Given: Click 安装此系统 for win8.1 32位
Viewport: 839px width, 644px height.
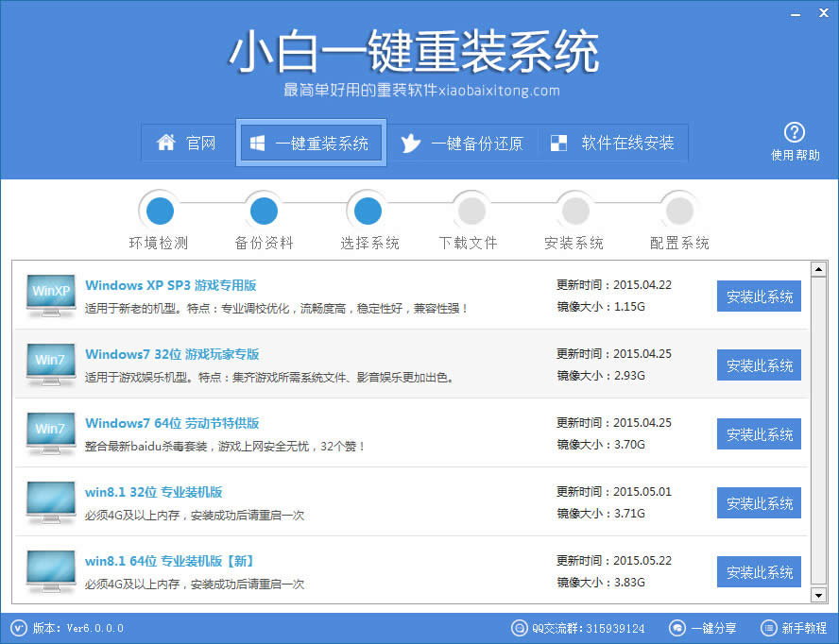Looking at the screenshot, I should pos(759,503).
